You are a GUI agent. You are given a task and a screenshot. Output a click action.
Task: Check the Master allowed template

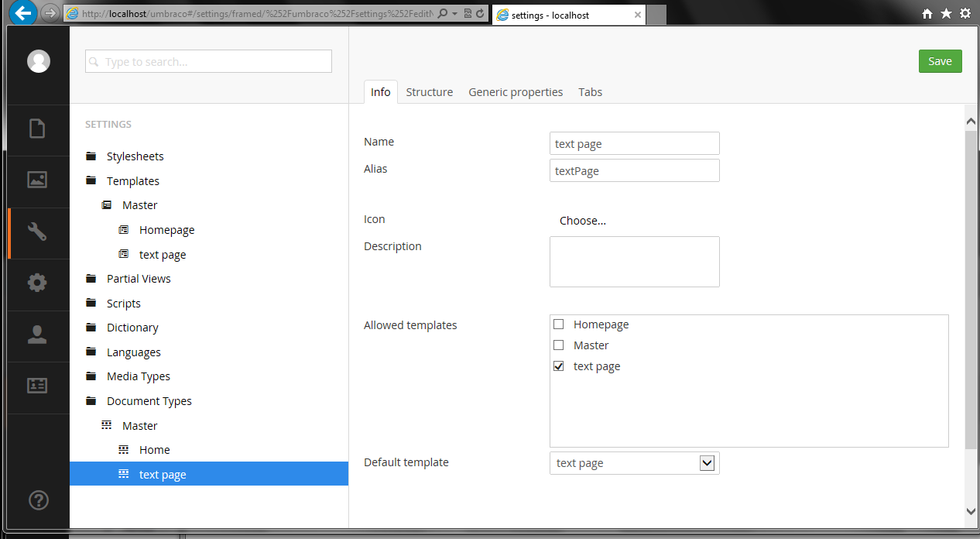click(x=559, y=345)
